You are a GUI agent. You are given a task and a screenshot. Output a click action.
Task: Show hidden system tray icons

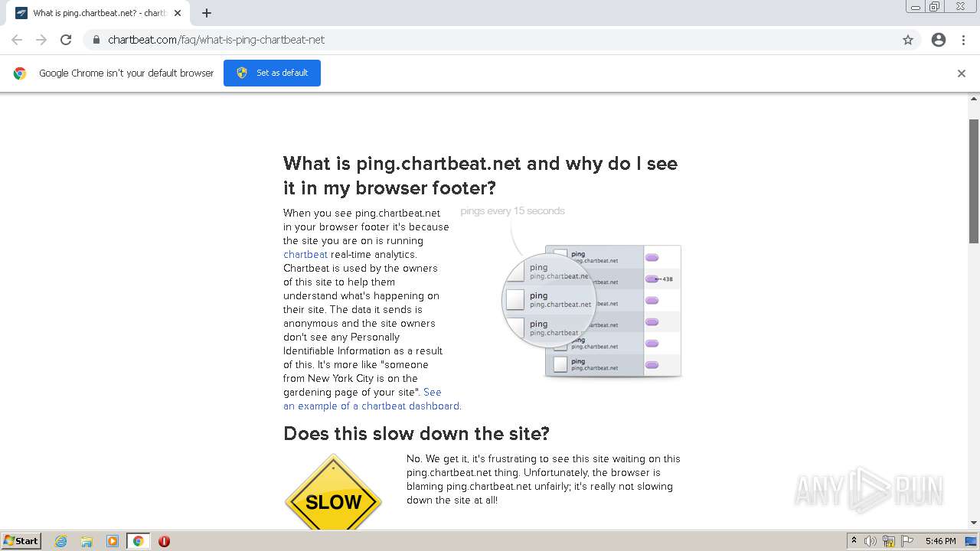[854, 541]
